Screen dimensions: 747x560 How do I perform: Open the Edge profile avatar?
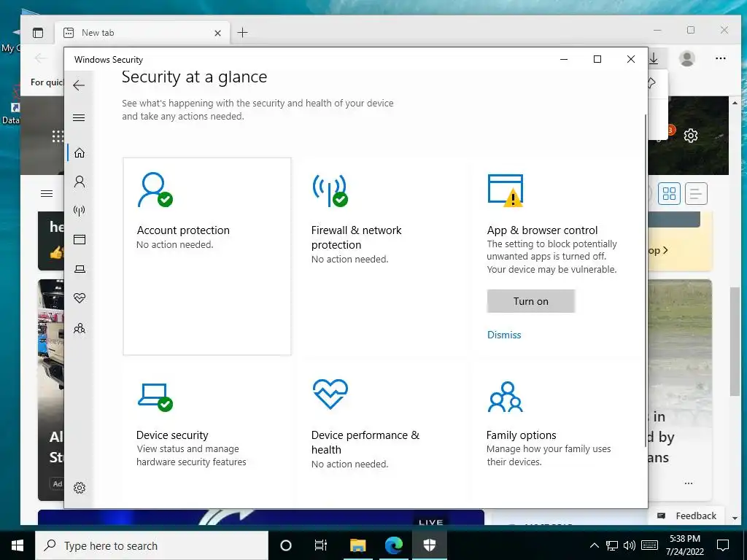pyautogui.click(x=687, y=58)
